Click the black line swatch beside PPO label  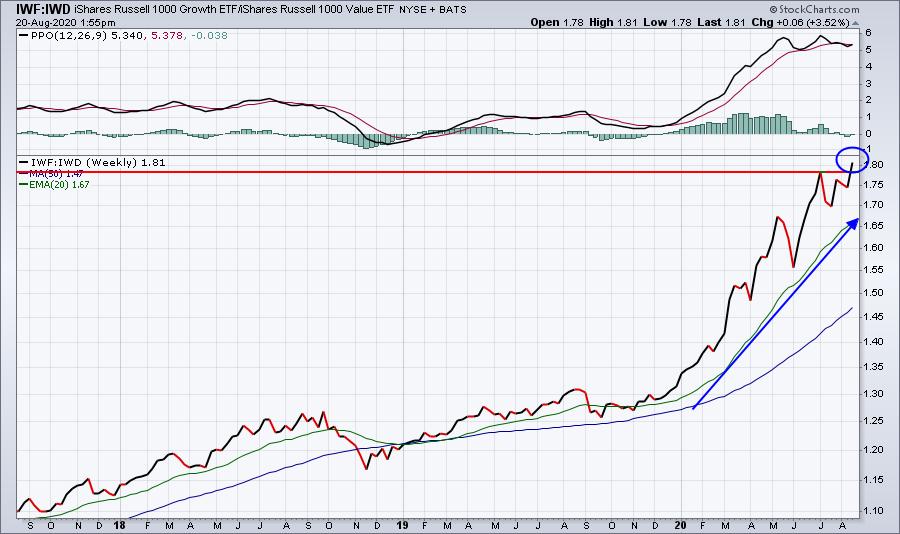24,36
